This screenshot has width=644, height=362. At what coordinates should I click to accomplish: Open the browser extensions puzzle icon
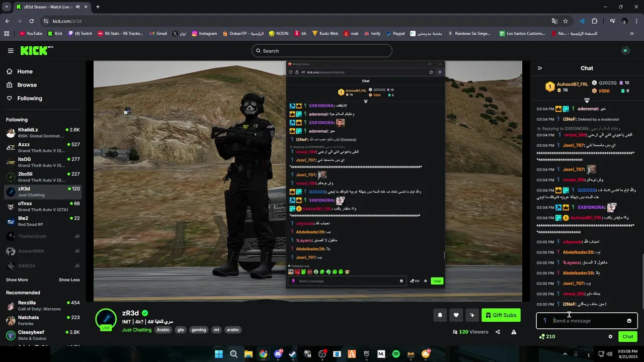coord(595,21)
